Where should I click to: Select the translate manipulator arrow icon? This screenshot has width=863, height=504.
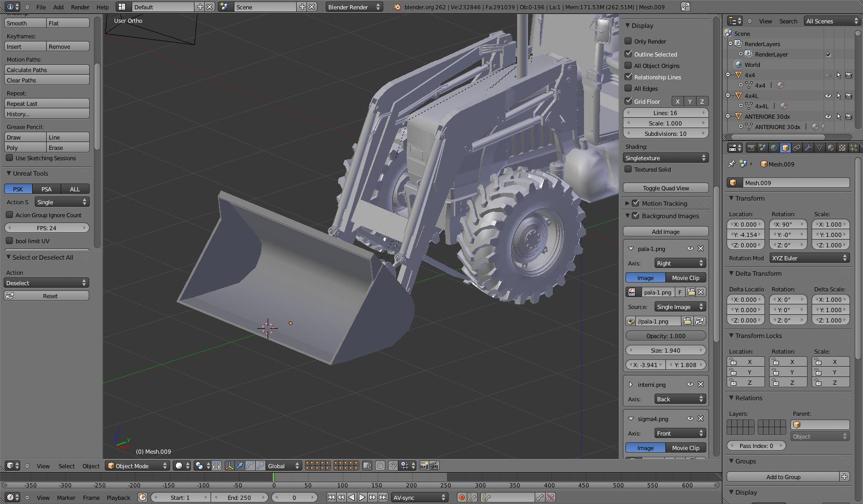[240, 466]
